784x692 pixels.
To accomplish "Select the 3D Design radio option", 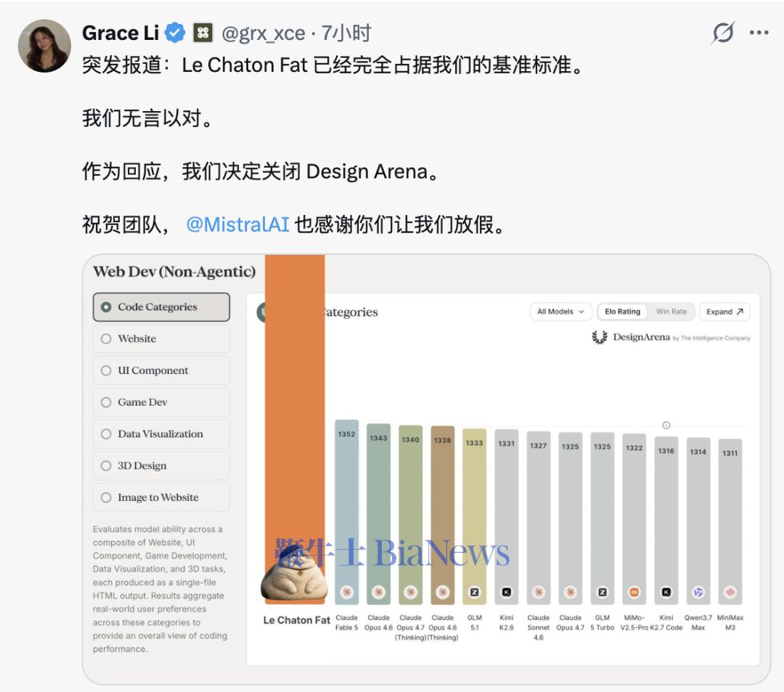I will click(x=161, y=465).
